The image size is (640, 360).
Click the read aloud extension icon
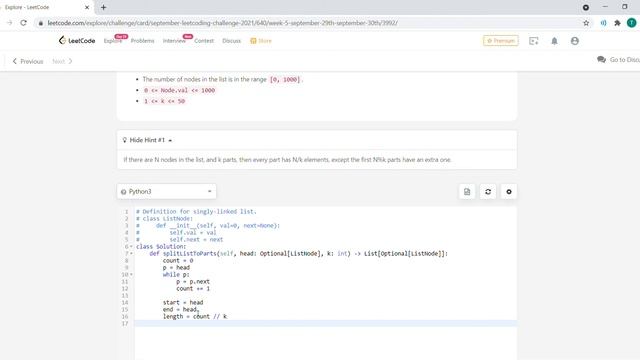603,23
